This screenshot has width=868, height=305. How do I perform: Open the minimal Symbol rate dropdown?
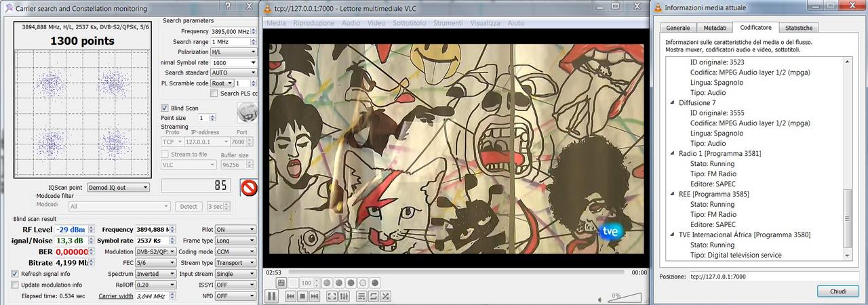(233, 62)
